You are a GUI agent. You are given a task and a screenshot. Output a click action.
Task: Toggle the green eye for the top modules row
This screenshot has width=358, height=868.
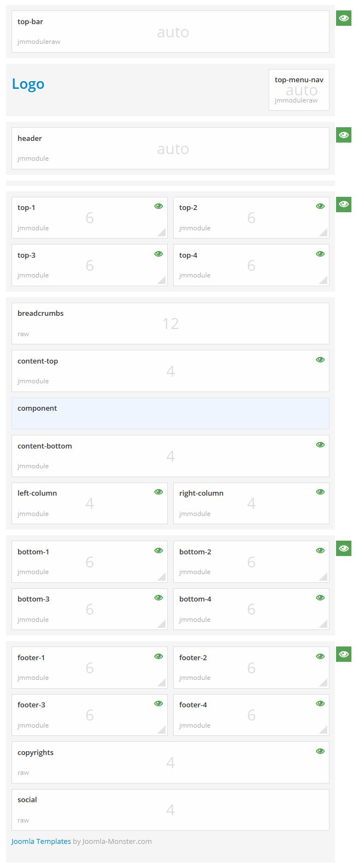coord(343,204)
